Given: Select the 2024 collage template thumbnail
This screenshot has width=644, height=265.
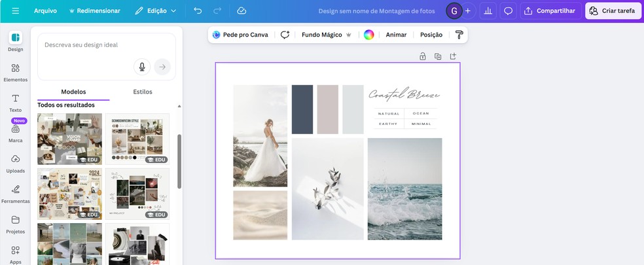Looking at the screenshot, I should pos(69,194).
